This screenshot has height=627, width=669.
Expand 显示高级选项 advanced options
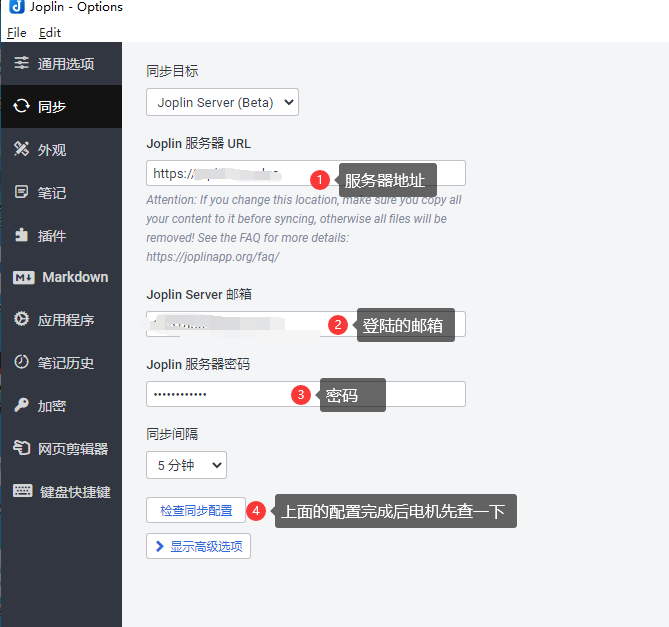point(198,546)
